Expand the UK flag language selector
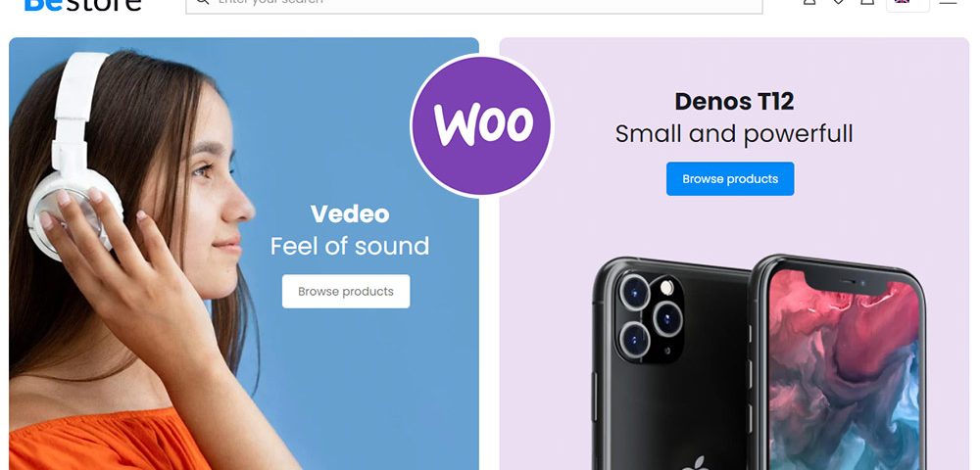 click(x=907, y=3)
